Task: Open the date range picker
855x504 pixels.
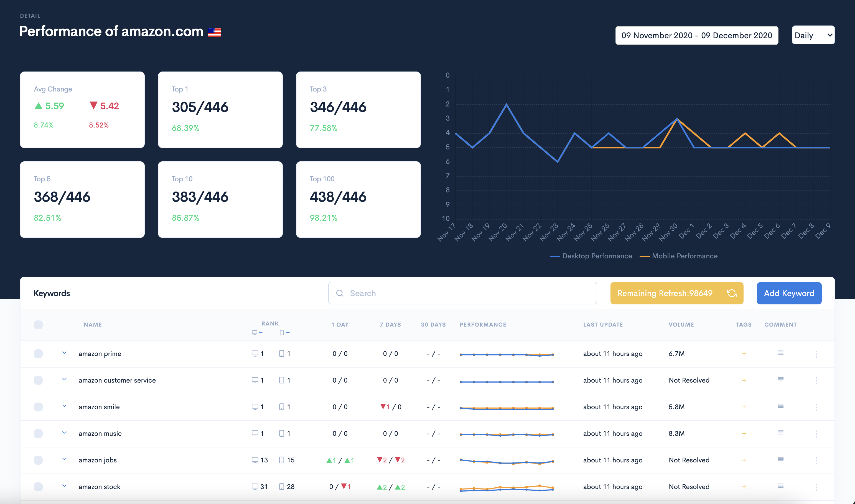Action: coord(697,35)
